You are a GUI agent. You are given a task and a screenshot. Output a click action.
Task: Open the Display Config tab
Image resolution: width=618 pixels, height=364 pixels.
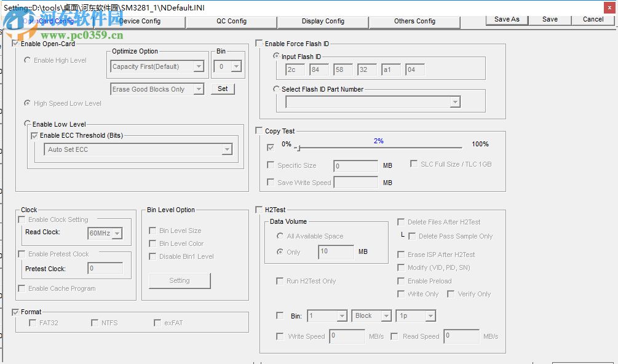click(x=323, y=21)
